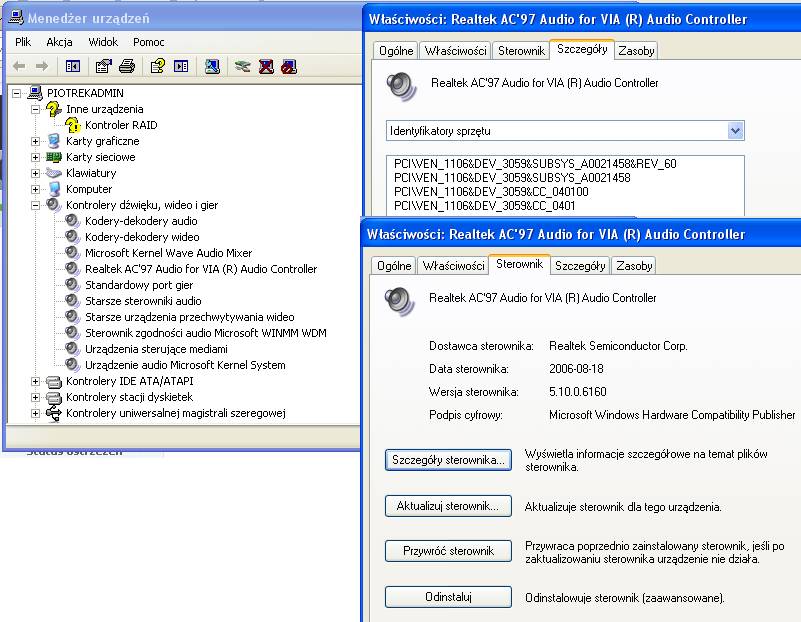Click the computer icon beside Komputer

click(54, 189)
